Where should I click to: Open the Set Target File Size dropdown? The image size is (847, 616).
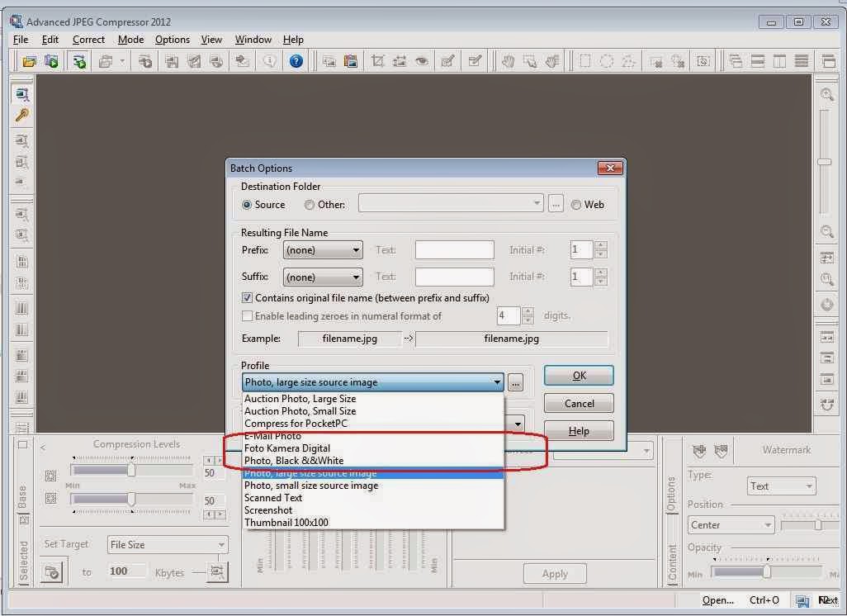[168, 545]
